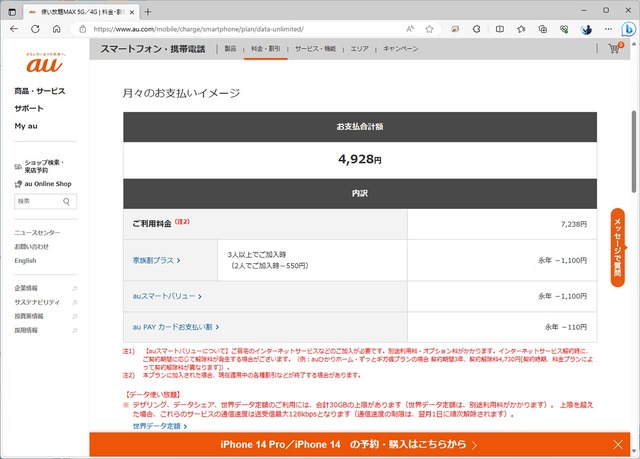
Task: Open the au PAY カードお支払い割 link
Action: click(176, 327)
